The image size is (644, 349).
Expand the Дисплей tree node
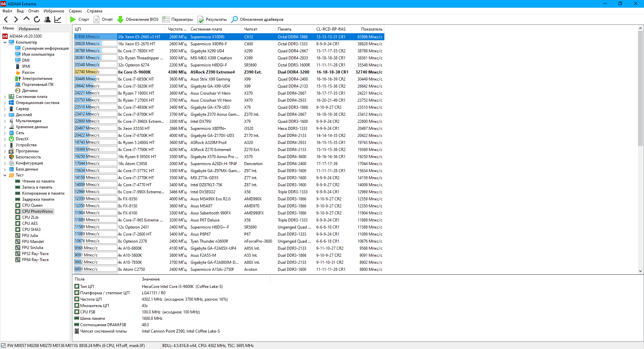tap(5, 115)
